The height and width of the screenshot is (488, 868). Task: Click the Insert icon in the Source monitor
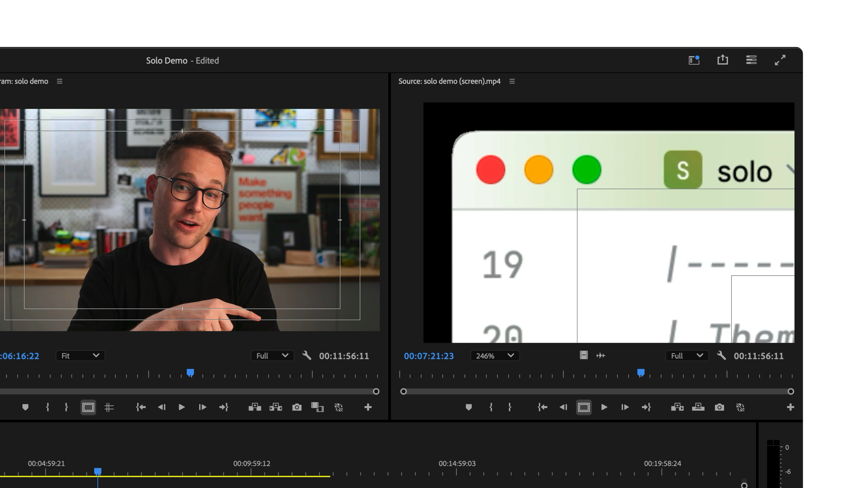point(678,407)
